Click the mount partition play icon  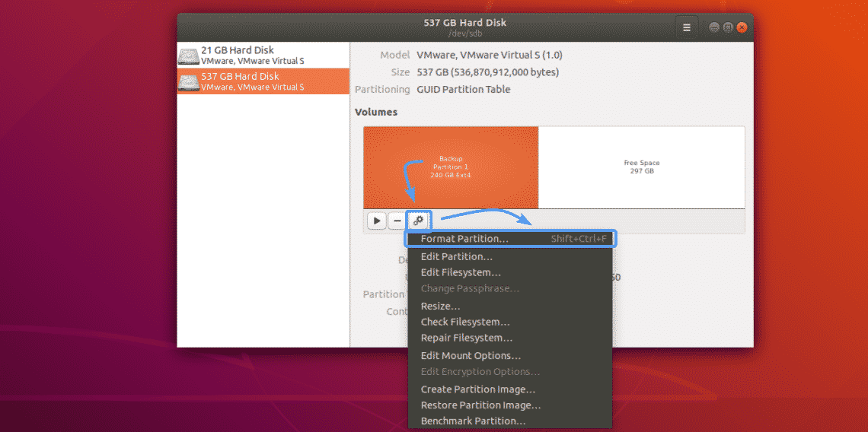coord(376,221)
